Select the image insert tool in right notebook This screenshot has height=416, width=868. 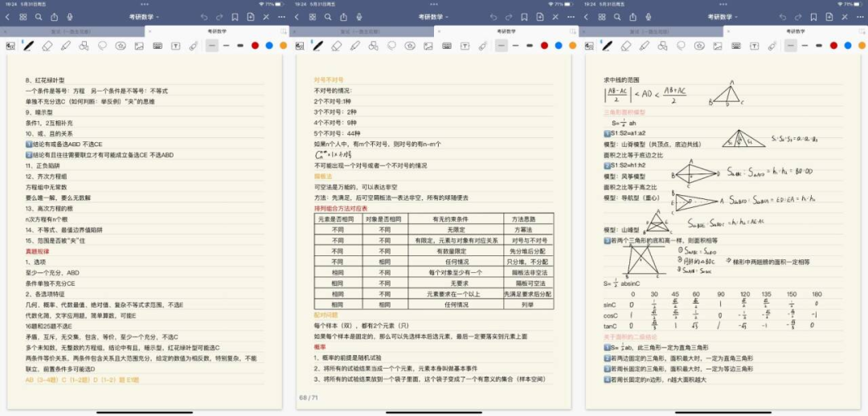coord(718,46)
